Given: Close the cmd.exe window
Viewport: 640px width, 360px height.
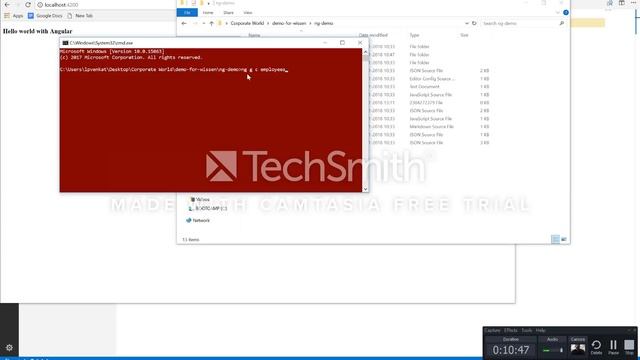Looking at the screenshot, I should 360,42.
